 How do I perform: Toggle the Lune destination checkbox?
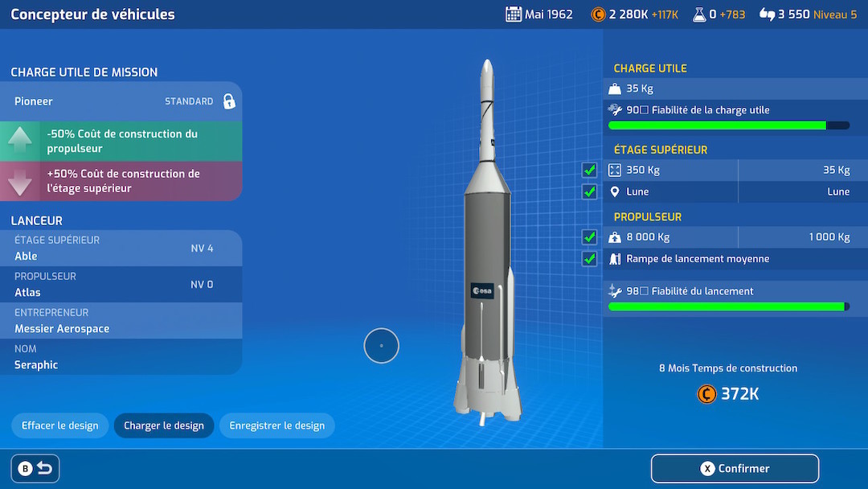pos(590,192)
